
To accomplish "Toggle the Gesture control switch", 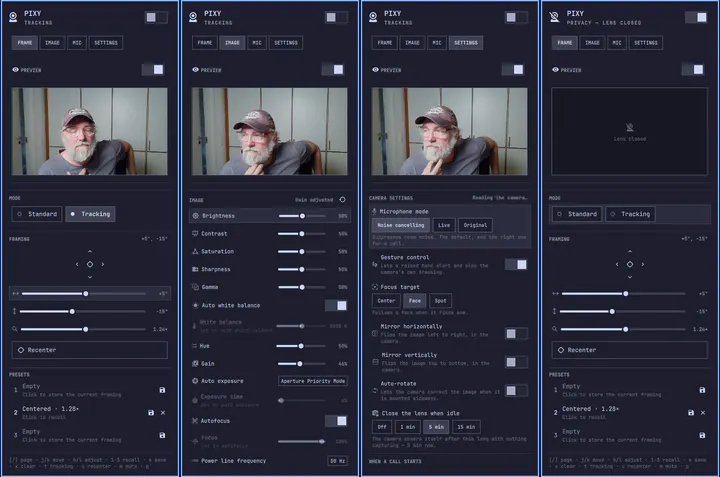I will pyautogui.click(x=516, y=264).
